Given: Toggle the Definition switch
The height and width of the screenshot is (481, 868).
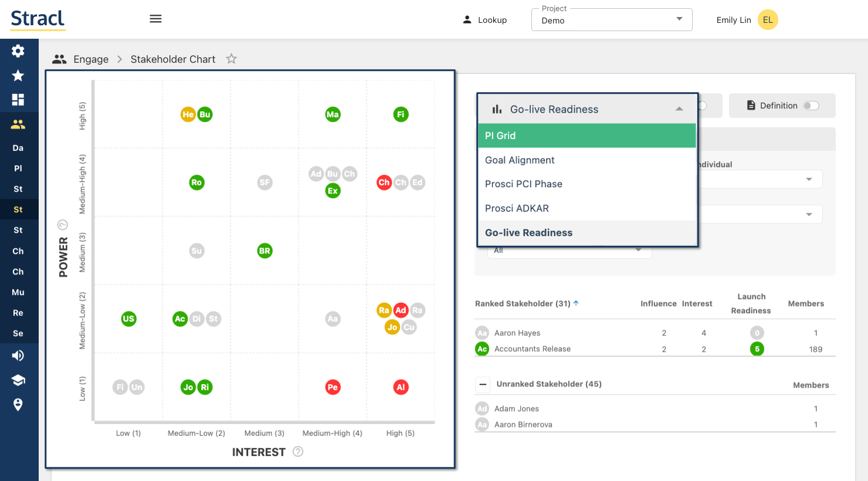Looking at the screenshot, I should [811, 106].
